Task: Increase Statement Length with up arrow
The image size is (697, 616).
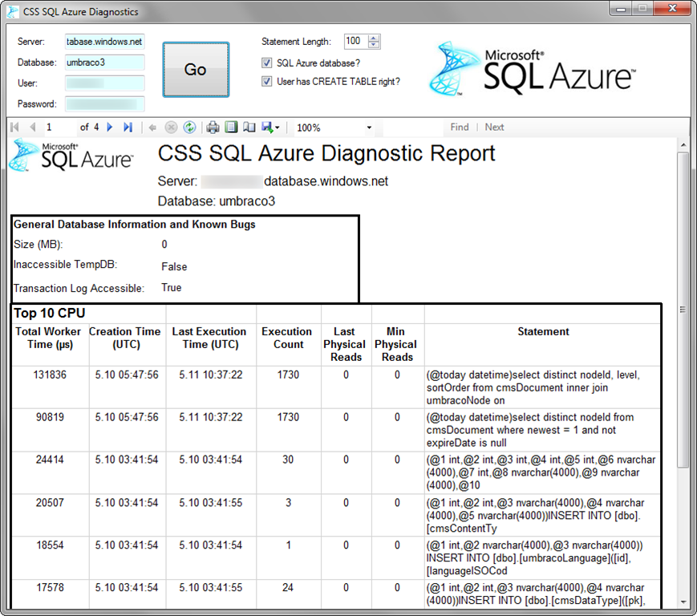Action: pos(375,38)
